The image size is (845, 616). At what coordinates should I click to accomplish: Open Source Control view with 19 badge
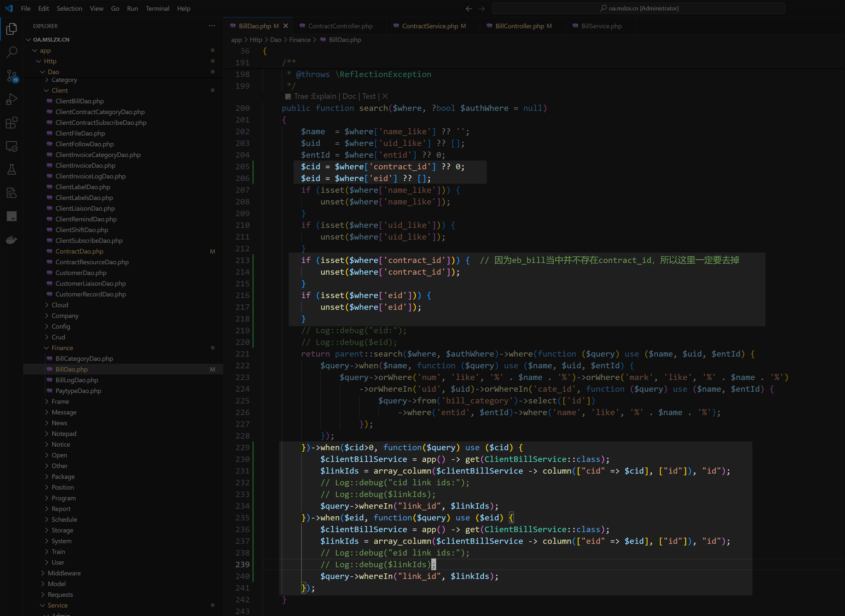point(12,76)
